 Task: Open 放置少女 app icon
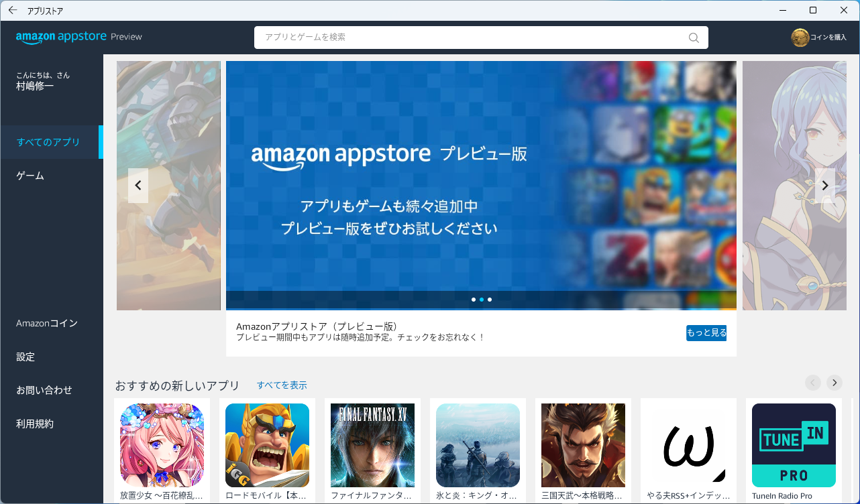pyautogui.click(x=162, y=445)
